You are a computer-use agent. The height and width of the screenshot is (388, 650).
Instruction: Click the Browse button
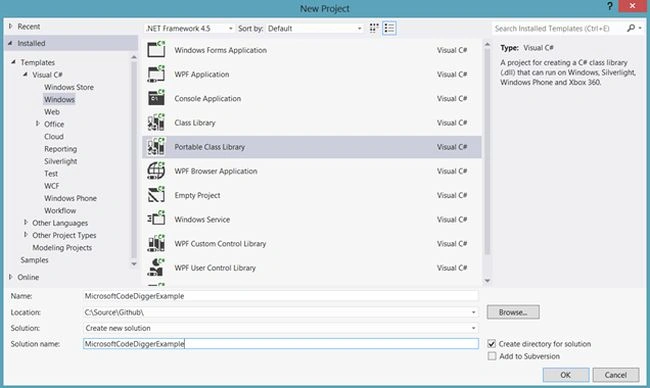(513, 312)
